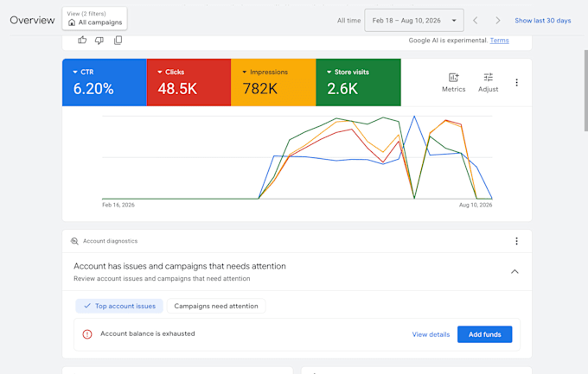The width and height of the screenshot is (588, 374).
Task: Open the Impressions metric dropdown
Action: pyautogui.click(x=265, y=72)
